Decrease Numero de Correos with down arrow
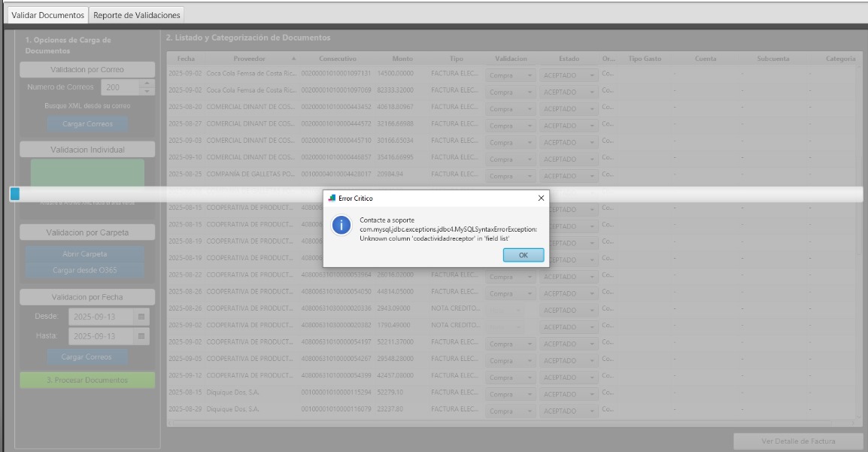Image resolution: width=868 pixels, height=452 pixels. [x=147, y=91]
